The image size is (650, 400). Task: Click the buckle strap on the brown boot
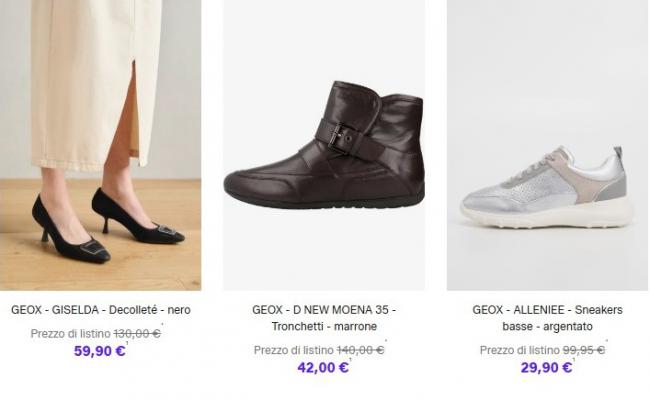[x=343, y=138]
